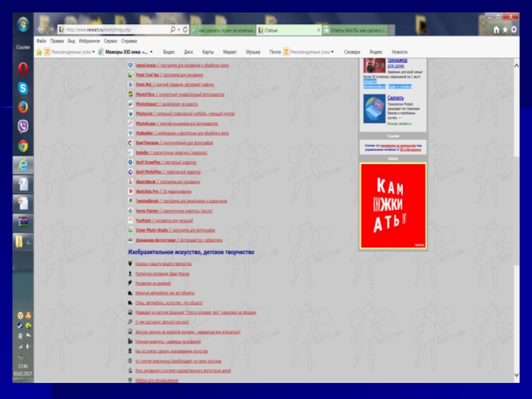The width and height of the screenshot is (532, 399).
Task: Click the SketchUp Pro program icon
Action: click(x=130, y=191)
